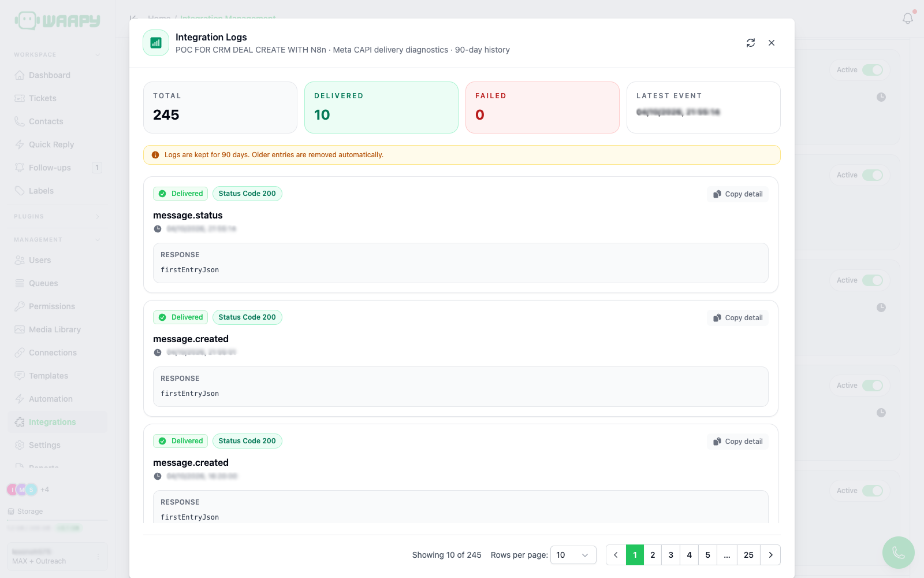The image size is (924, 578).
Task: Close the Integration Logs dialog
Action: 772,43
